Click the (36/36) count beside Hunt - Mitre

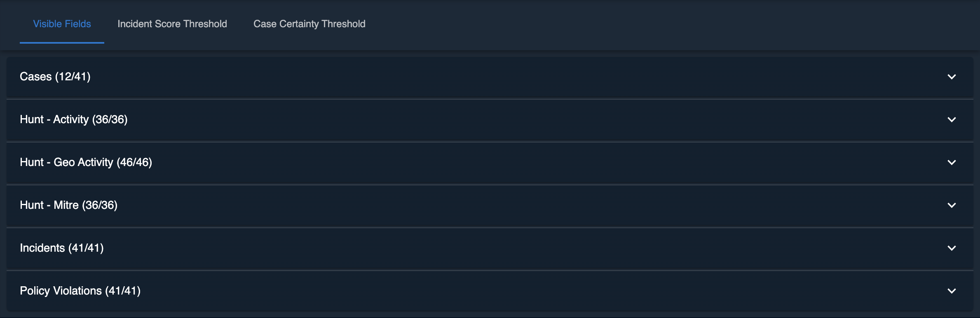pos(100,205)
